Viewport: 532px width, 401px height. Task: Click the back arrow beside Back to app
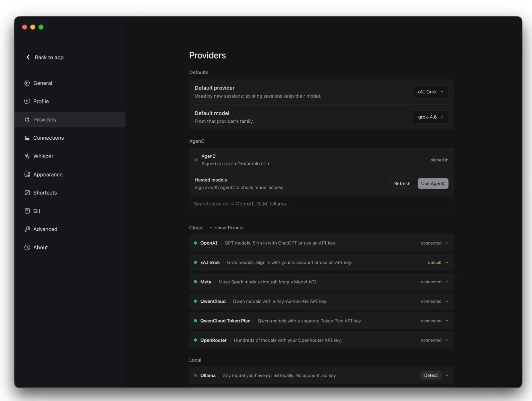pos(28,57)
